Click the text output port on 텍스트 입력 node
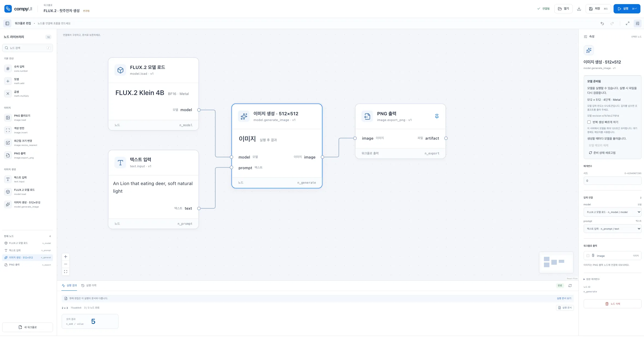 click(x=199, y=209)
